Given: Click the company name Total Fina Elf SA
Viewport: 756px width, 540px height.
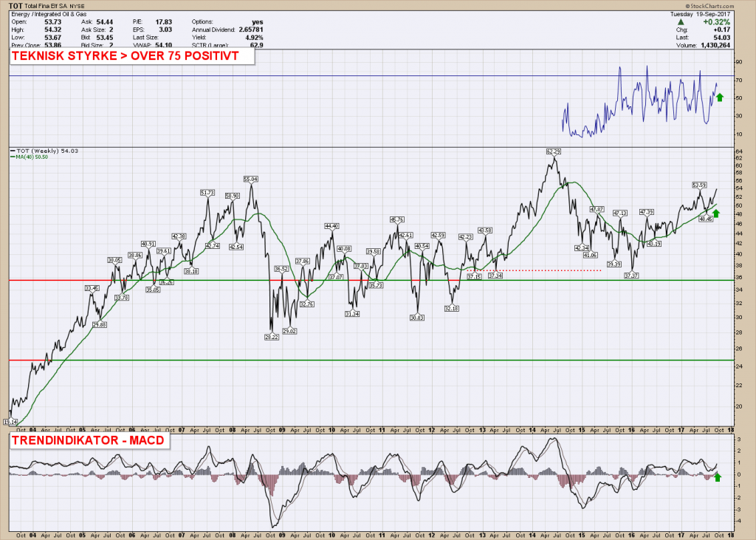Looking at the screenshot, I should coord(47,6).
